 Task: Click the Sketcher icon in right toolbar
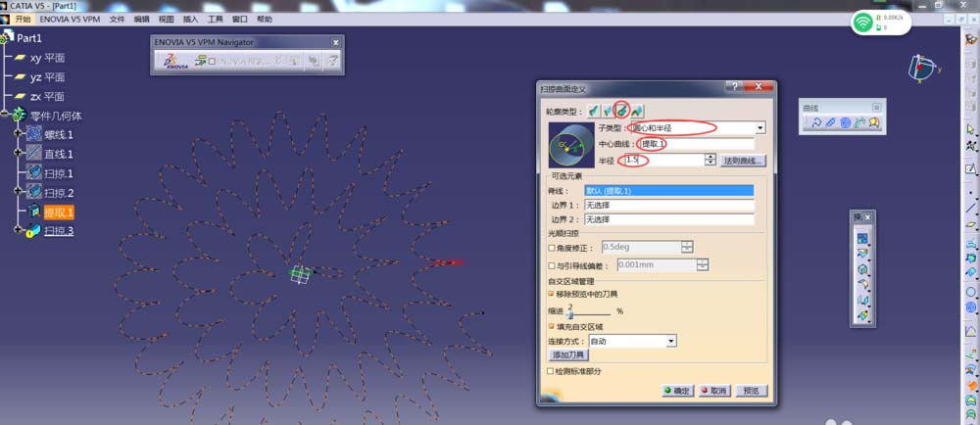pos(970,168)
